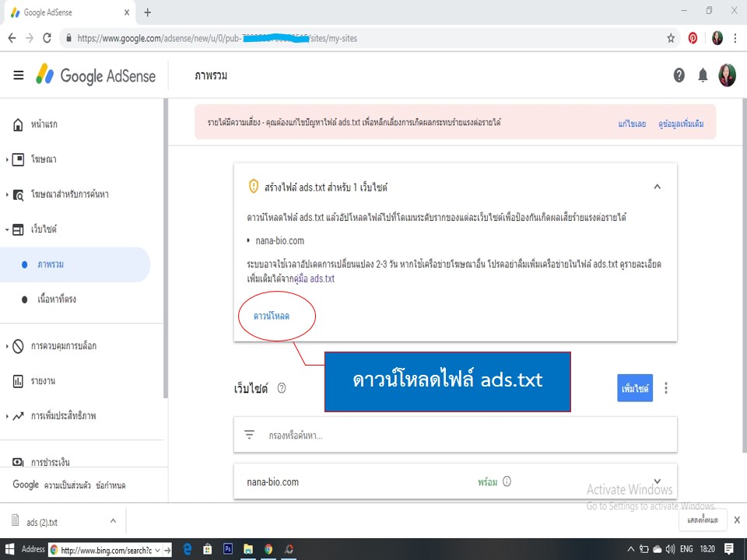Image resolution: width=747 pixels, height=560 pixels.
Task: Open the three-dot menu beside เพิ่มไซต์
Action: click(666, 388)
